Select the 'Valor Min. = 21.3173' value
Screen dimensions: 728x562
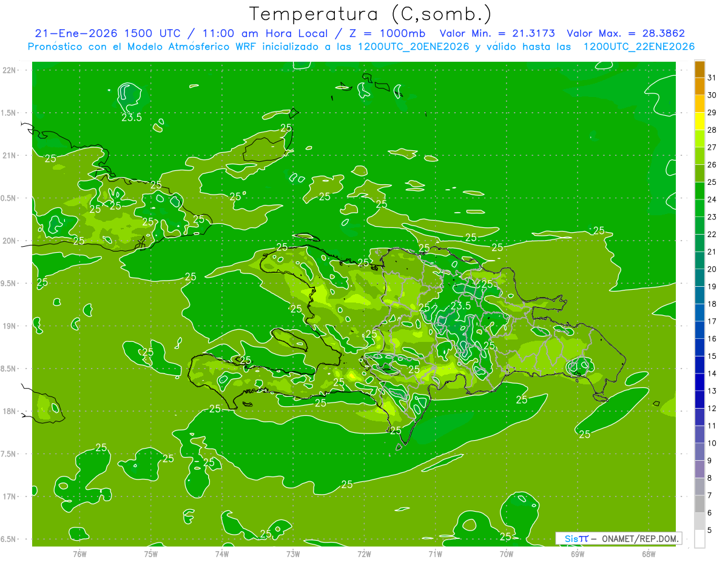[x=497, y=33]
